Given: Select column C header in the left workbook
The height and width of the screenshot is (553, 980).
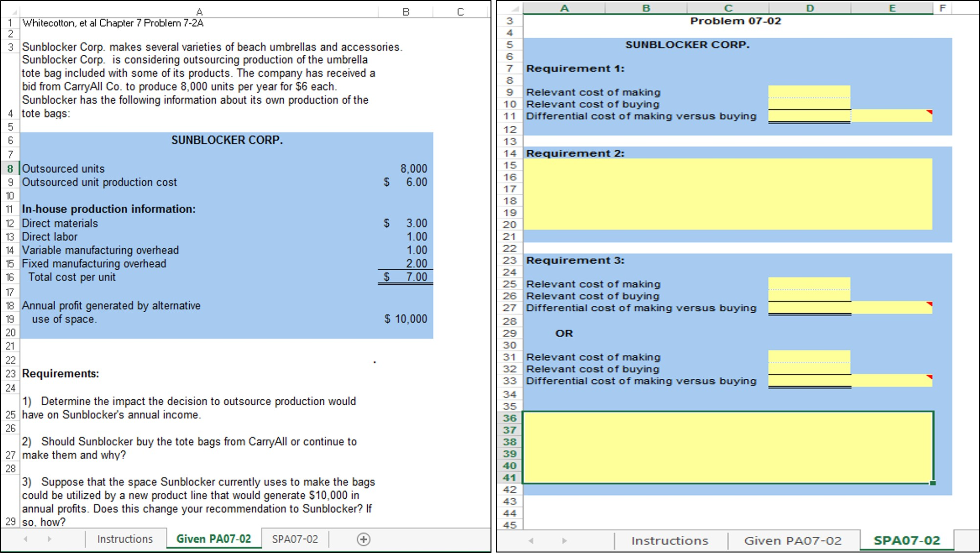Looking at the screenshot, I should click(x=460, y=12).
